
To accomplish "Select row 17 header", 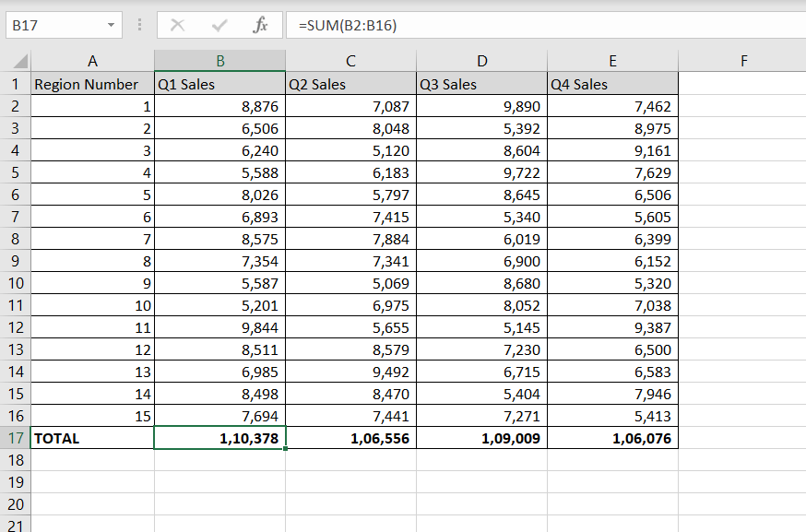I will pos(14,438).
